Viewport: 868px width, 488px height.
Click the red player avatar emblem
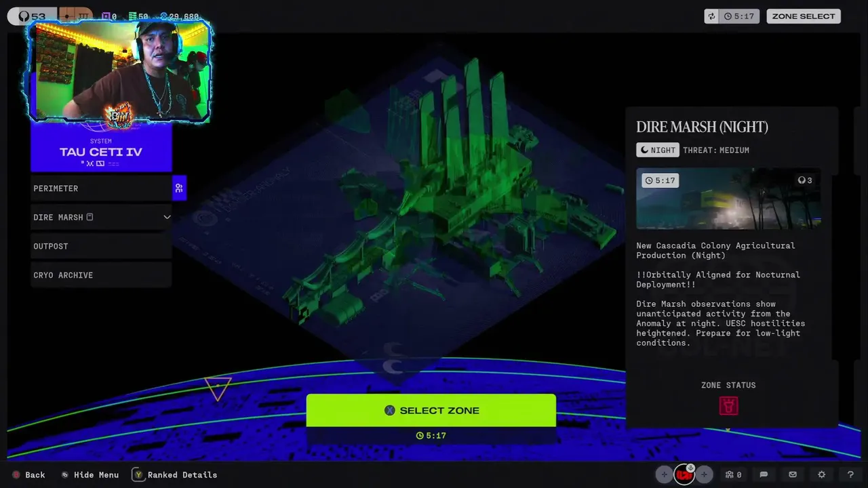click(684, 476)
